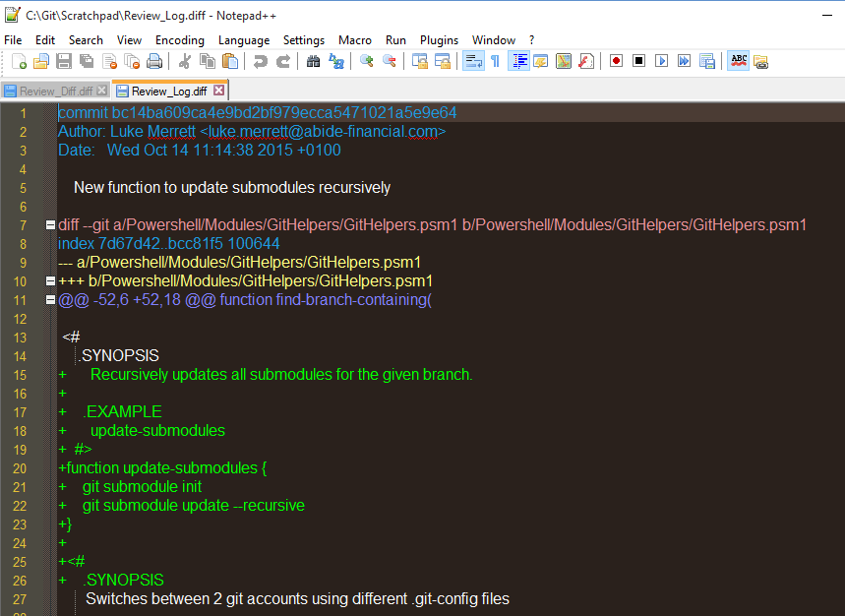The image size is (845, 616).
Task: Open the Macro menu
Action: [x=354, y=40]
